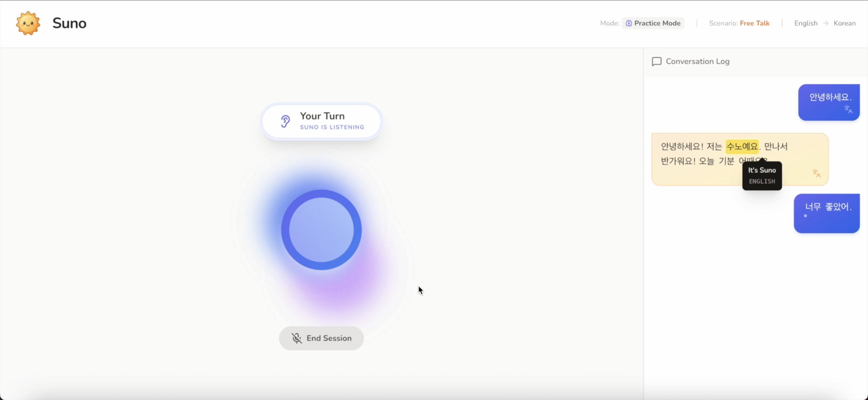The image size is (868, 400).
Task: Click the highlighted word 수노예요
Action: coord(742,146)
